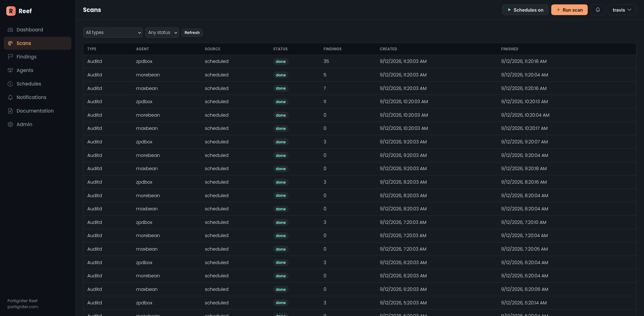The height and width of the screenshot is (316, 644).
Task: Click done badge in row finished 9:20:07 AM
Action: coord(280,142)
